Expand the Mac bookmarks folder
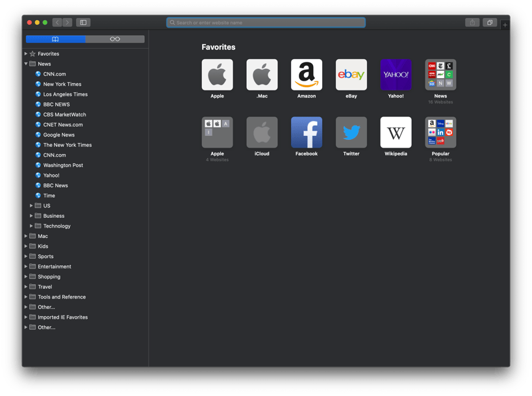Viewport: 532px width, 396px height. click(x=26, y=235)
